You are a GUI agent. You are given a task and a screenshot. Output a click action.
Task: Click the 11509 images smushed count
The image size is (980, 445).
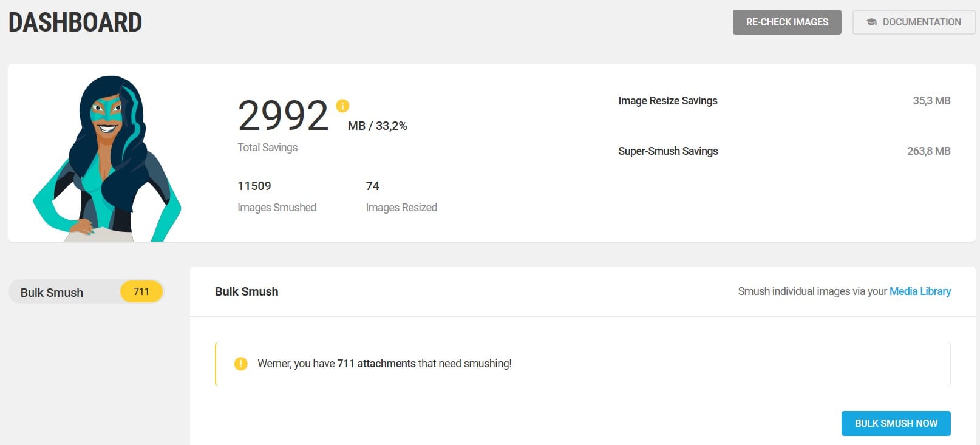pyautogui.click(x=254, y=186)
